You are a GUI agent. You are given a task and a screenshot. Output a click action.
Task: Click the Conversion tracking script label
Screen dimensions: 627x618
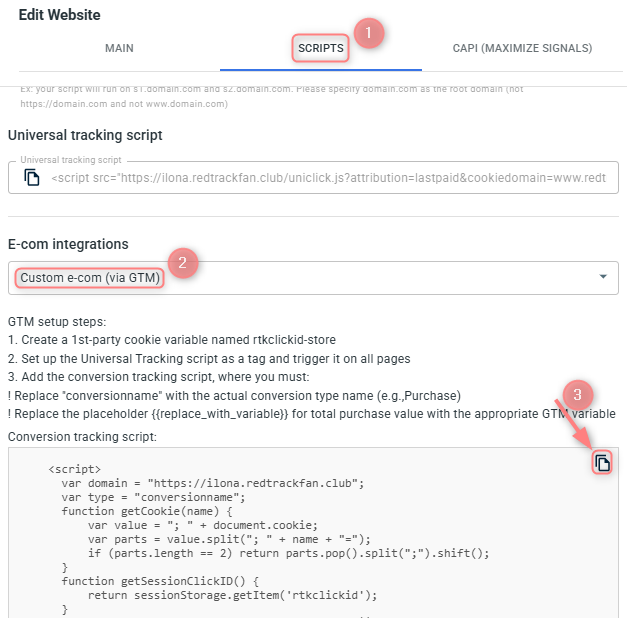(82, 437)
